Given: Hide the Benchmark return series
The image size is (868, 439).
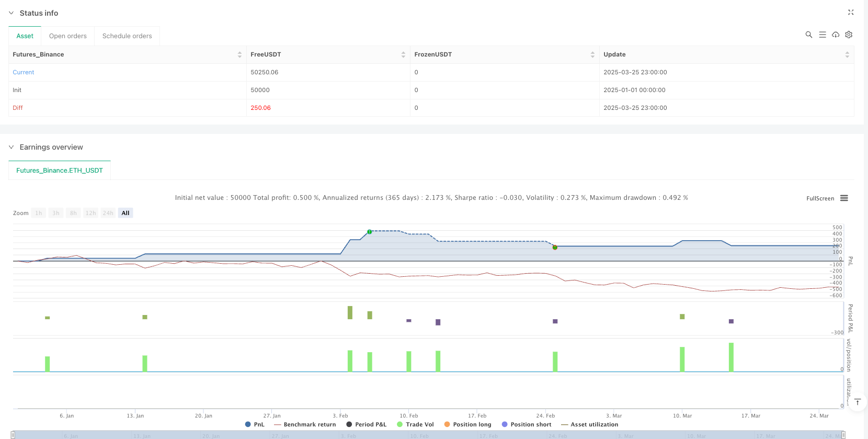Looking at the screenshot, I should tap(305, 424).
